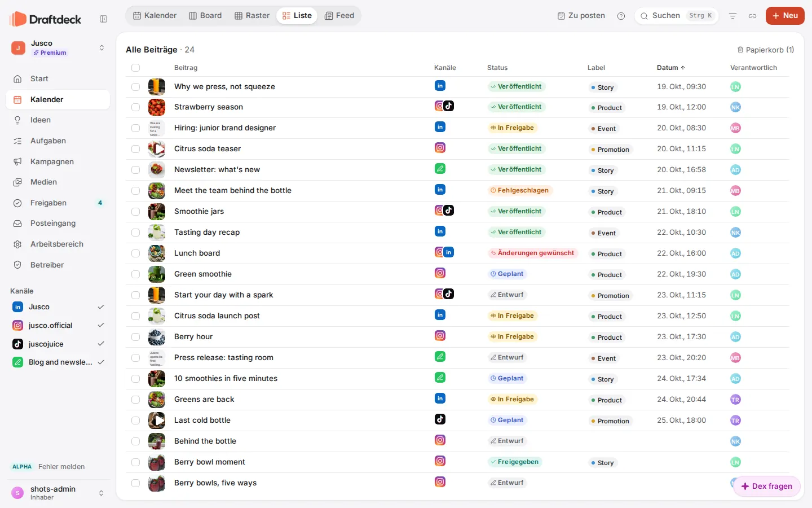Tick the select-all checkbox in table header
This screenshot has height=508, width=812.
[x=135, y=68]
